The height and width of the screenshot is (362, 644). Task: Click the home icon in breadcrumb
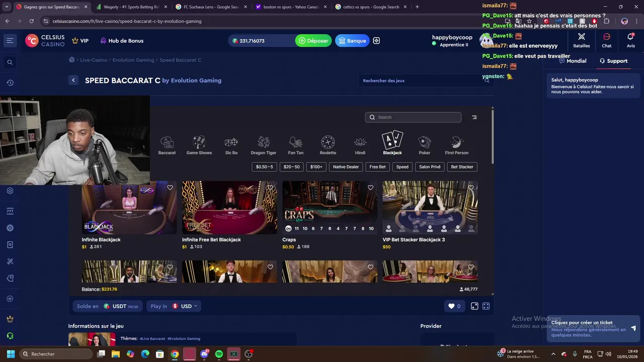pos(72,60)
